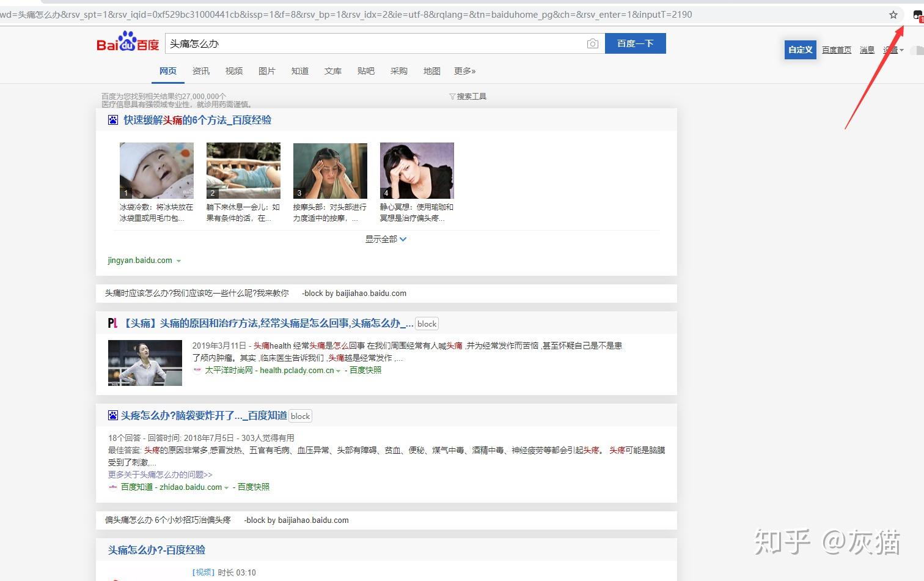Expand 显示全部 chevron

click(x=403, y=239)
